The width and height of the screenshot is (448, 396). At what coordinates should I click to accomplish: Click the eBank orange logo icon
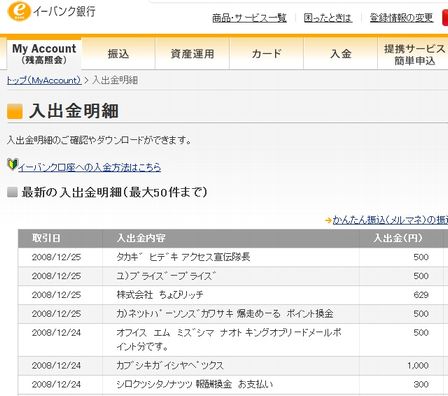(x=19, y=10)
